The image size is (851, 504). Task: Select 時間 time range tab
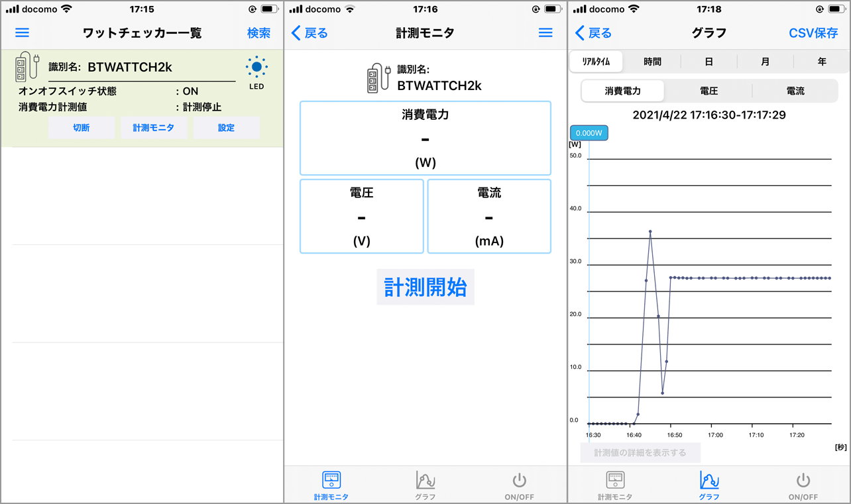(652, 62)
